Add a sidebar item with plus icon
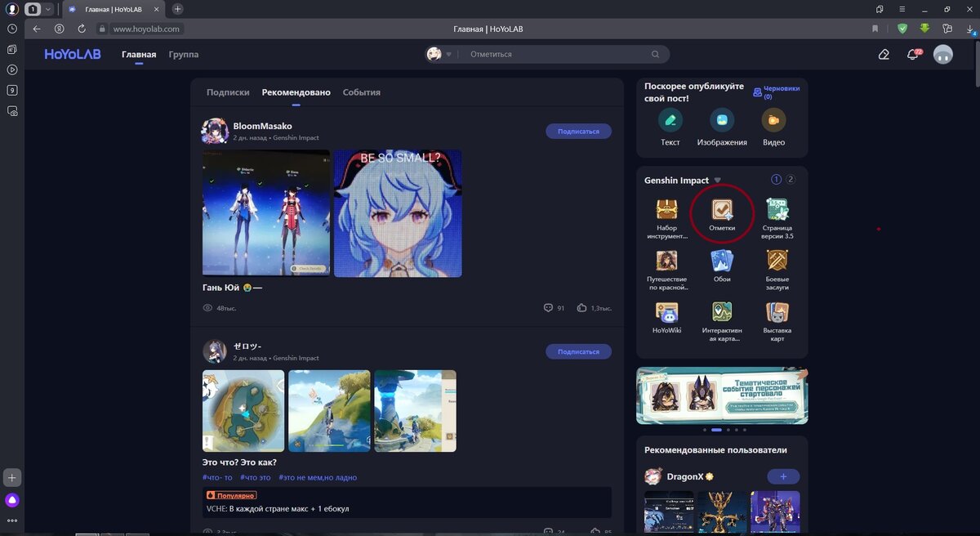This screenshot has width=980, height=536. click(12, 478)
